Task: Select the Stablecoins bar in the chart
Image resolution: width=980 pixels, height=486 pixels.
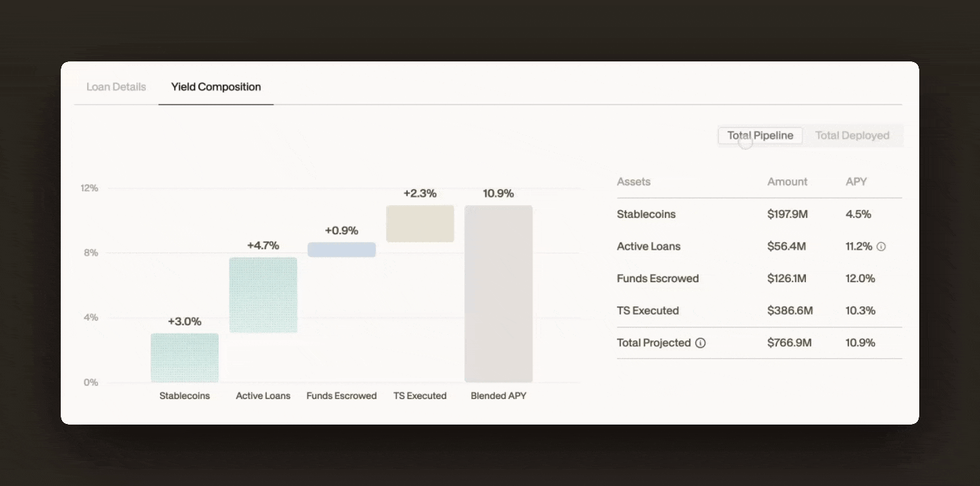Action: click(x=185, y=358)
